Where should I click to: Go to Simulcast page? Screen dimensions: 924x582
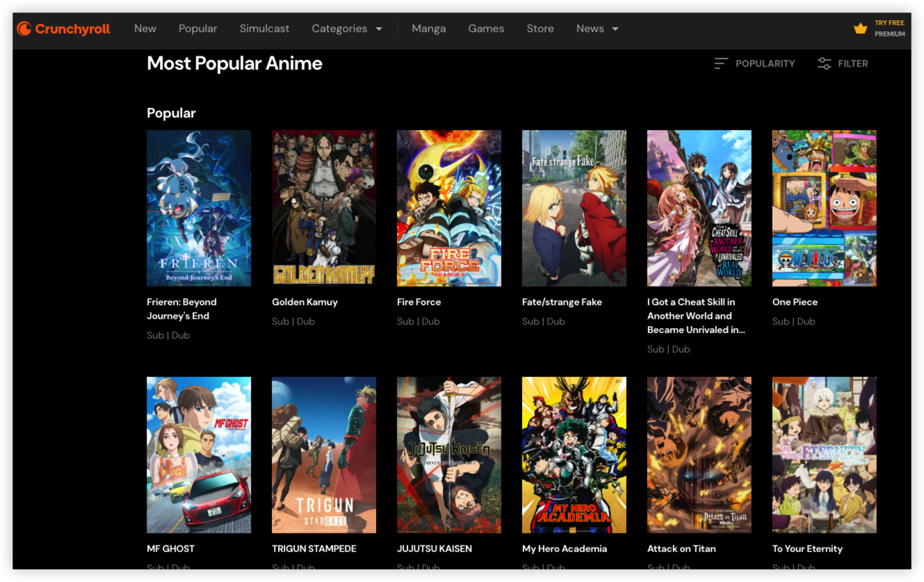pyautogui.click(x=265, y=29)
